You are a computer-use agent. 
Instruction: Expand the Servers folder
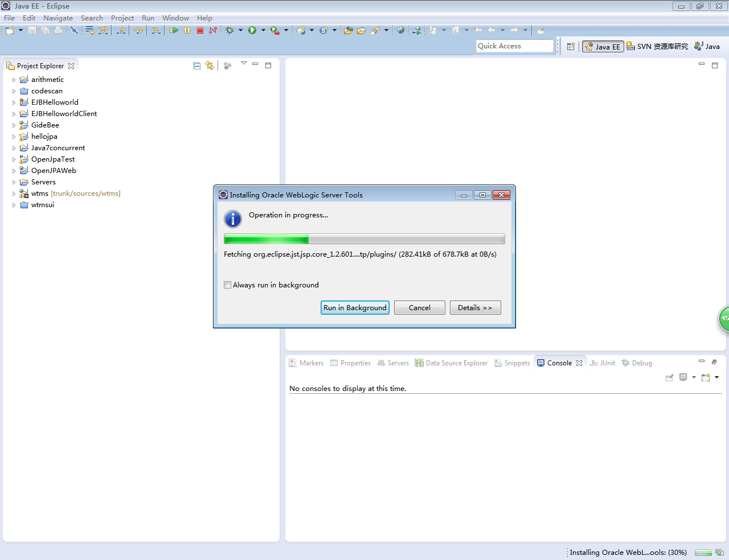click(x=14, y=182)
